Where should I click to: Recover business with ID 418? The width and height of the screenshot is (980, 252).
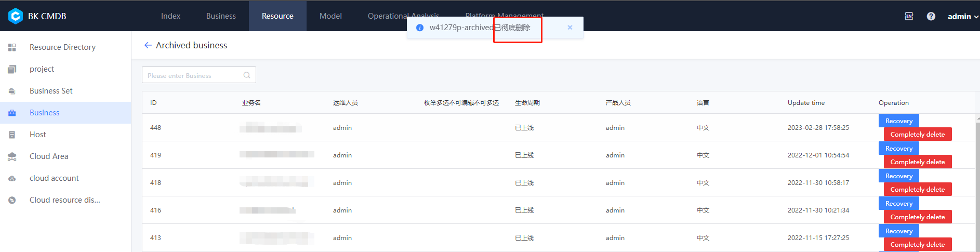[x=899, y=176]
